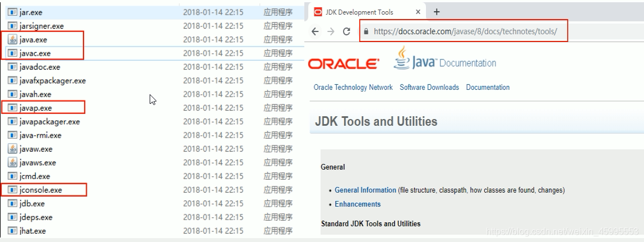This screenshot has height=242, width=644.
Task: Select the jconsole.exe file name
Action: pos(41,190)
